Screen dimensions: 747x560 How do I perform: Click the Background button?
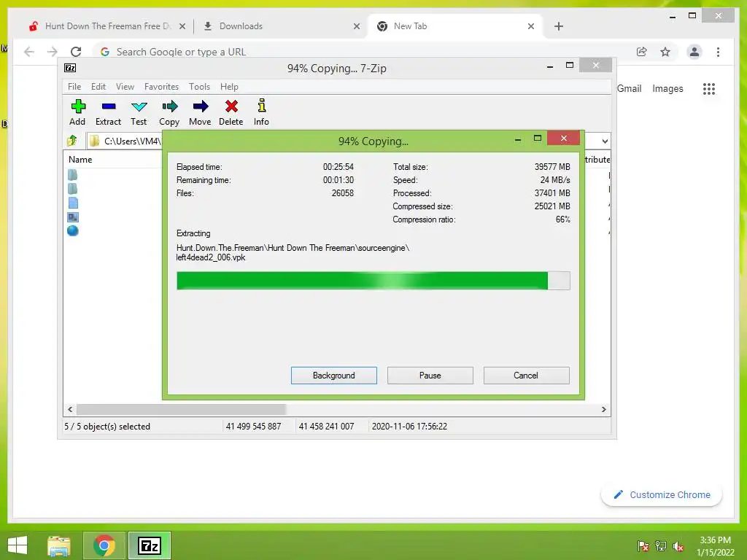pos(334,376)
